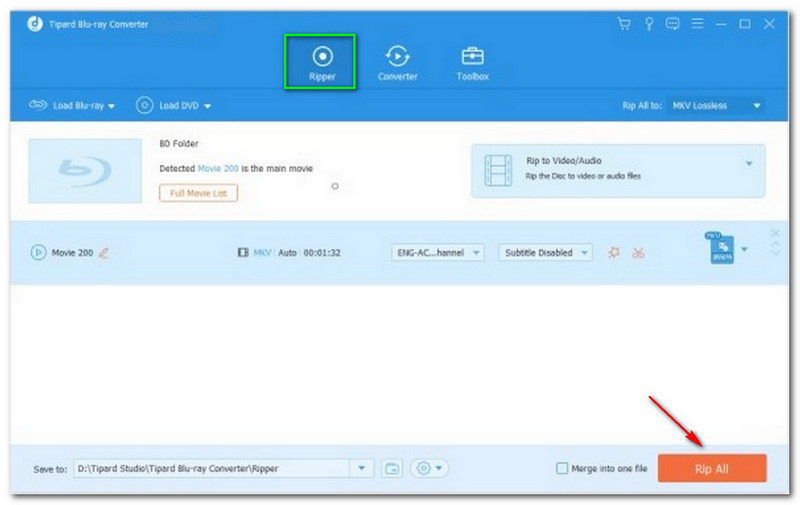Expand the Rip to Video/Audio dropdown

pos(748,164)
